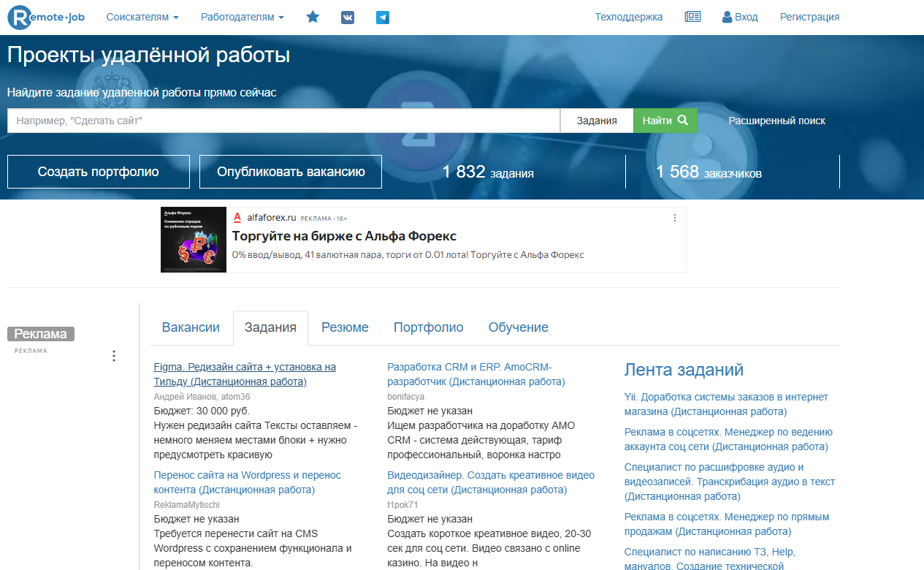Click the Создать портфолио button
The height and width of the screenshot is (570, 924).
click(99, 172)
